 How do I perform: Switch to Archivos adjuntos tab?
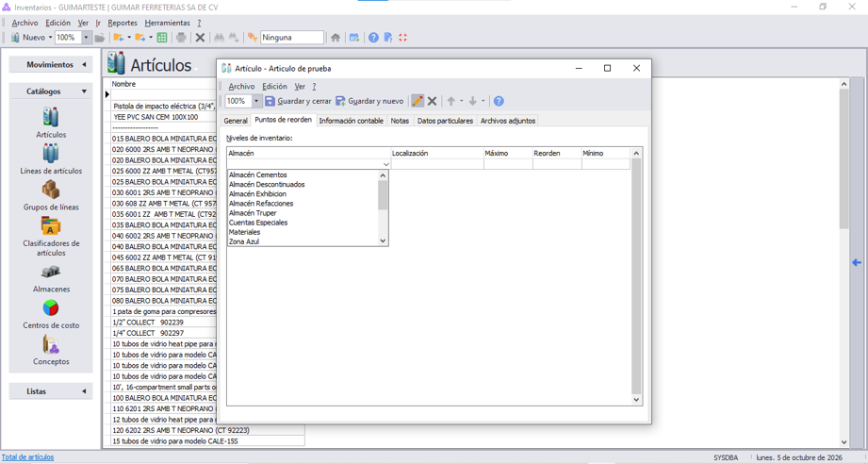[x=508, y=121]
